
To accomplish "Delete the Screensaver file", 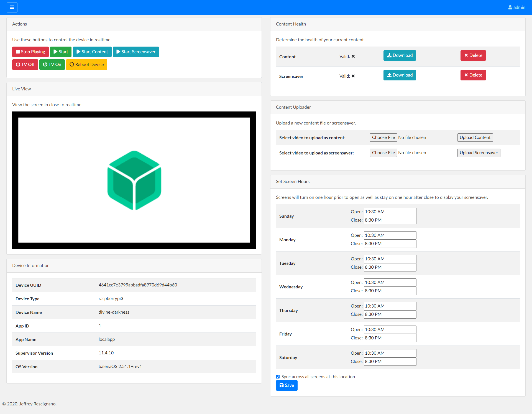I will click(473, 75).
